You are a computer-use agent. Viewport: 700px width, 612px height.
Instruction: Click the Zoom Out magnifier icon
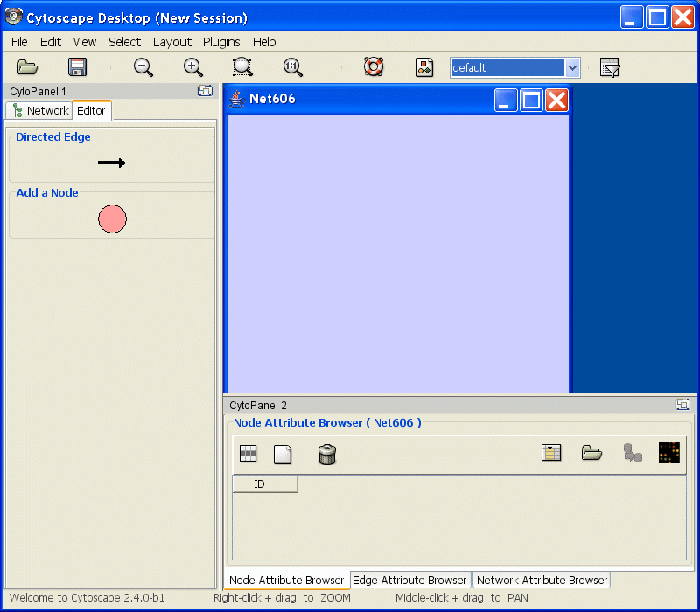pyautogui.click(x=143, y=67)
